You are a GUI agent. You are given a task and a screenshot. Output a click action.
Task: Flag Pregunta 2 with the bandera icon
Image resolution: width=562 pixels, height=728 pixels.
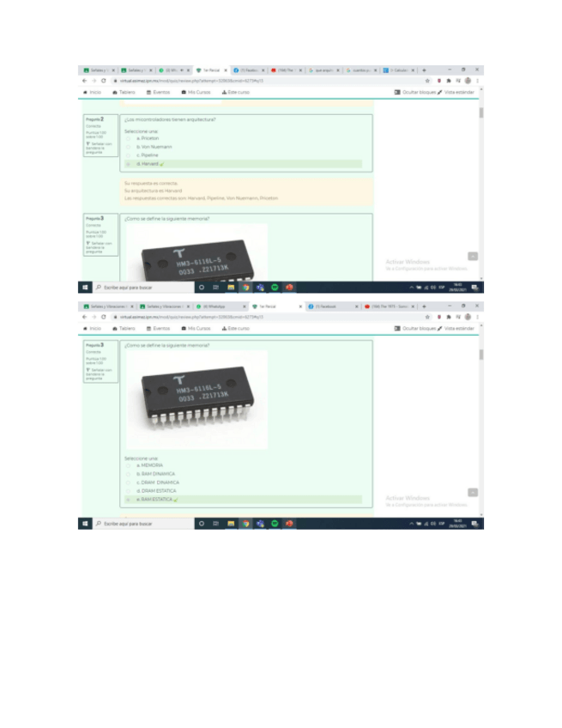tap(88, 143)
